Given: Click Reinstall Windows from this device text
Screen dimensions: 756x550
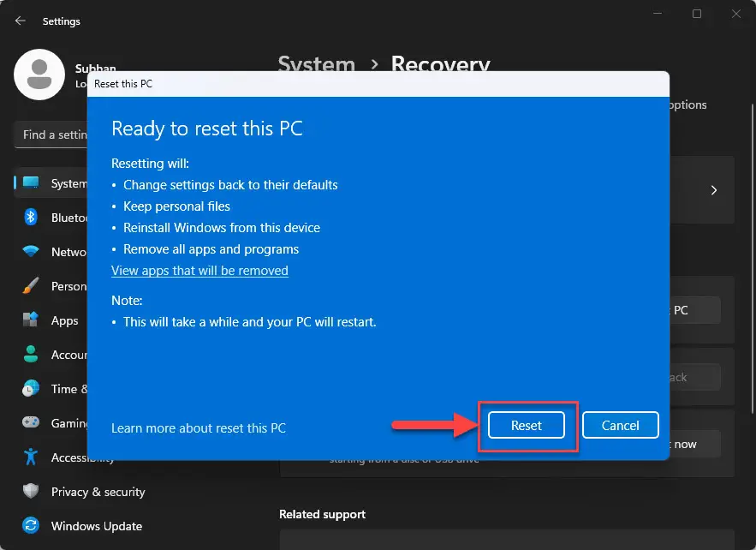Looking at the screenshot, I should 221,228.
